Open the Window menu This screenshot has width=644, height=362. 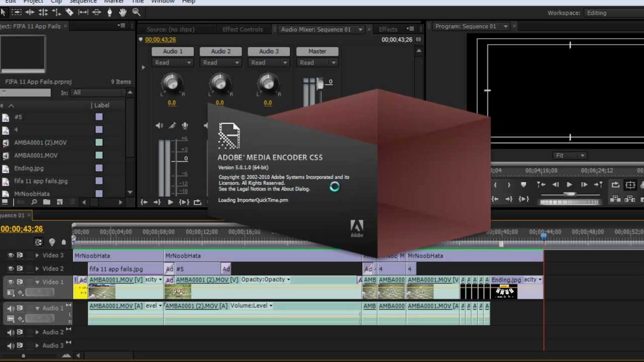click(x=163, y=2)
